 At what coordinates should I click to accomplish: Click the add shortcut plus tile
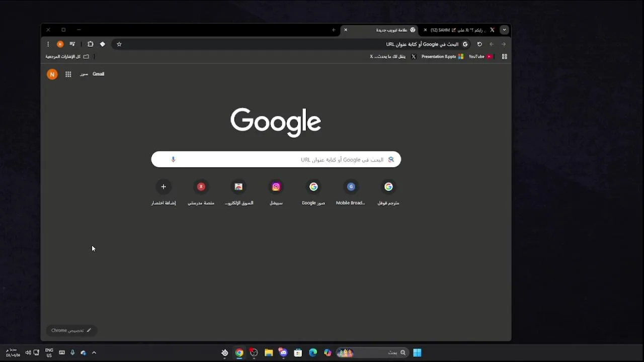tap(164, 193)
